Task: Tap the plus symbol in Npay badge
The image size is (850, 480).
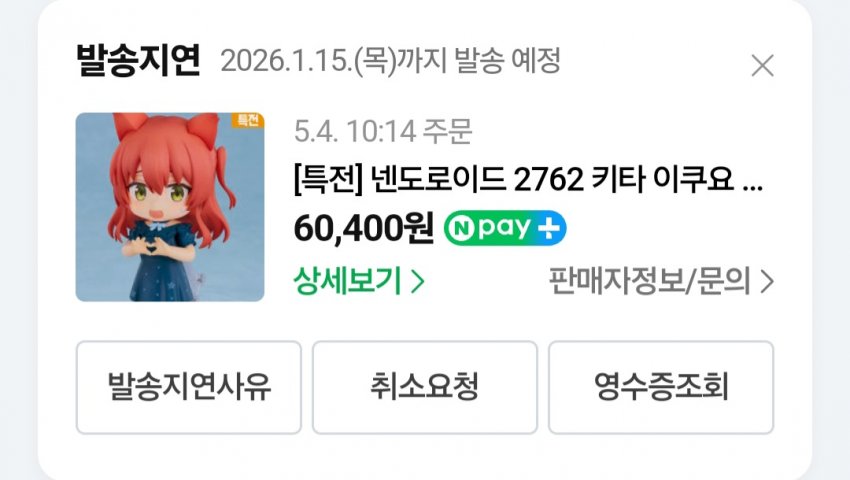Action: pos(548,228)
